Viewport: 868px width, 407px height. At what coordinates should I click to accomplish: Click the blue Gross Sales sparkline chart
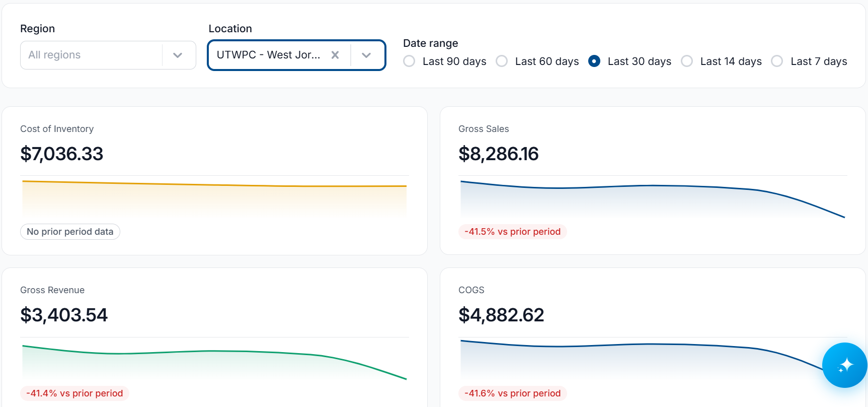click(x=653, y=198)
